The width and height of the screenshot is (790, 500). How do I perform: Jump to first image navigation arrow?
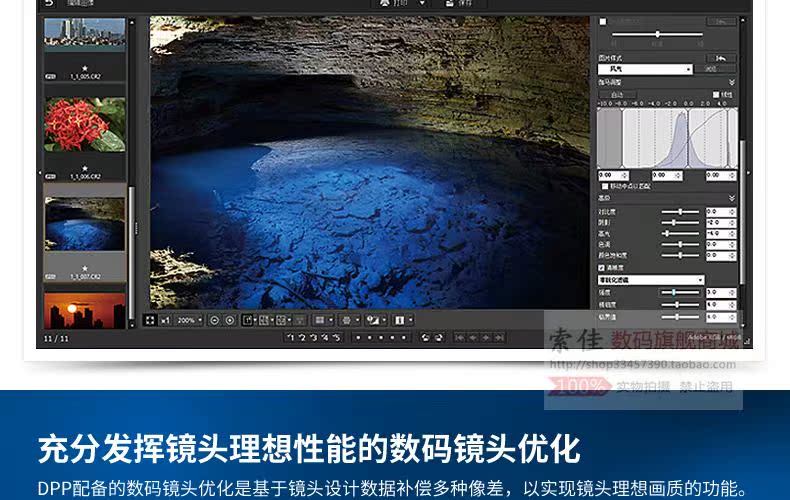460,338
